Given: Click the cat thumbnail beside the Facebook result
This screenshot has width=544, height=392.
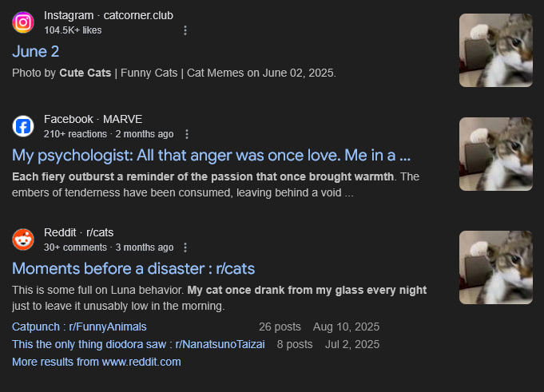Looking at the screenshot, I should (496, 154).
